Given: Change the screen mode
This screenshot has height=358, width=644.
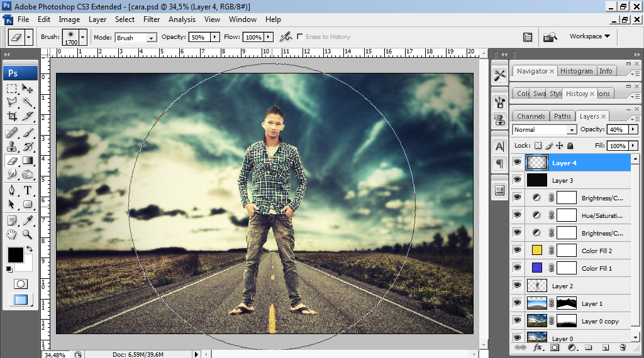Looking at the screenshot, I should coord(20,300).
